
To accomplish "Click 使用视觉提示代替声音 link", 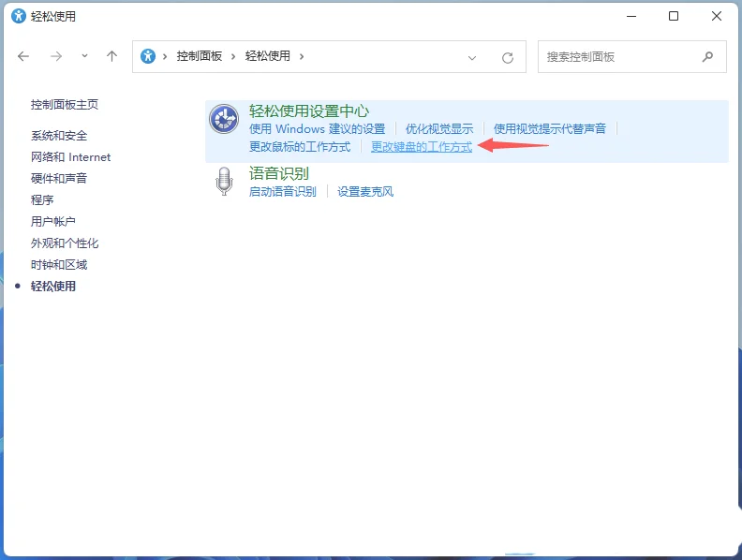I will [x=549, y=128].
